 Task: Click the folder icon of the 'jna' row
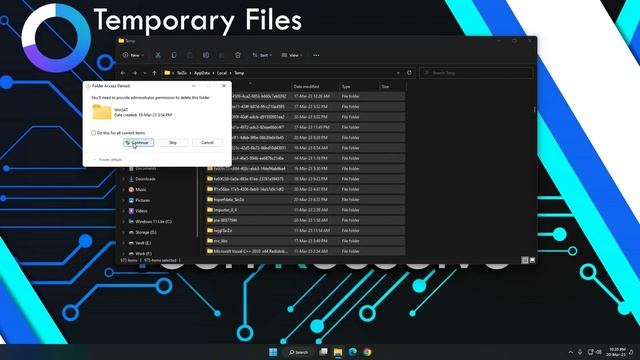click(x=210, y=220)
